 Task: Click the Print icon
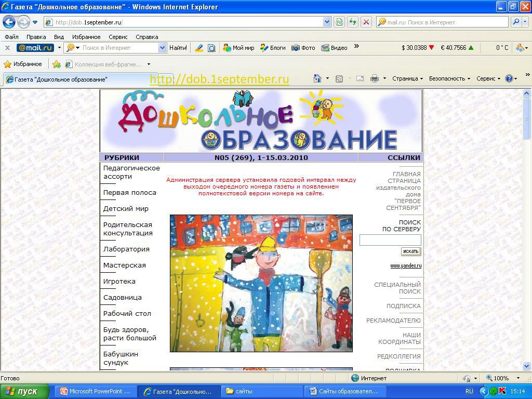click(375, 78)
